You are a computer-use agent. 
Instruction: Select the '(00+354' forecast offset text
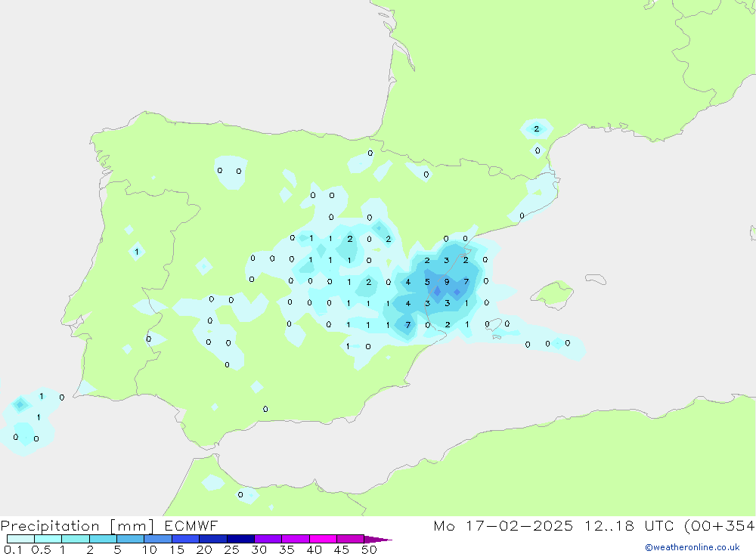tap(720, 525)
